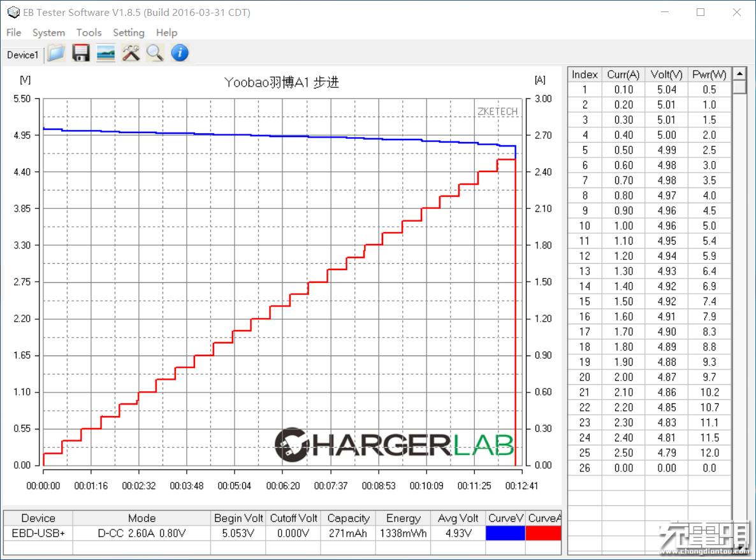The height and width of the screenshot is (560, 756).
Task: Click the 4.93V average voltage value
Action: tap(458, 533)
